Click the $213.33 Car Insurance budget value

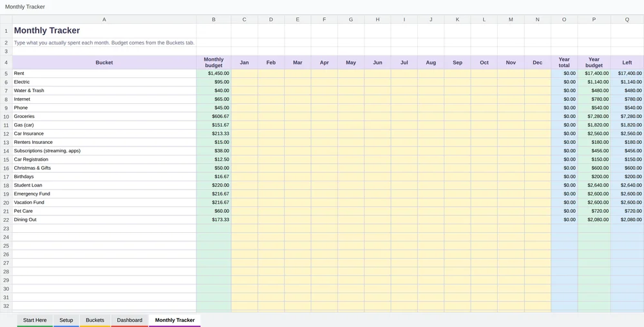coord(214,134)
